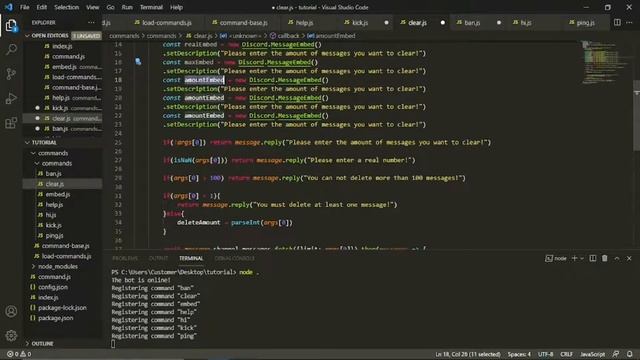Change indentation via Spaces: 4
Screen dimensions: 640x360
(519, 354)
